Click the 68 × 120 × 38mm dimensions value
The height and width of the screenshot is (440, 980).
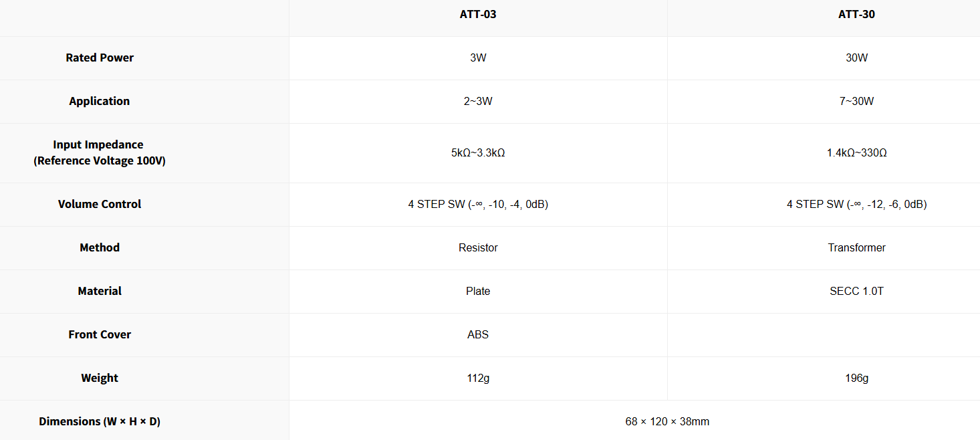(667, 421)
